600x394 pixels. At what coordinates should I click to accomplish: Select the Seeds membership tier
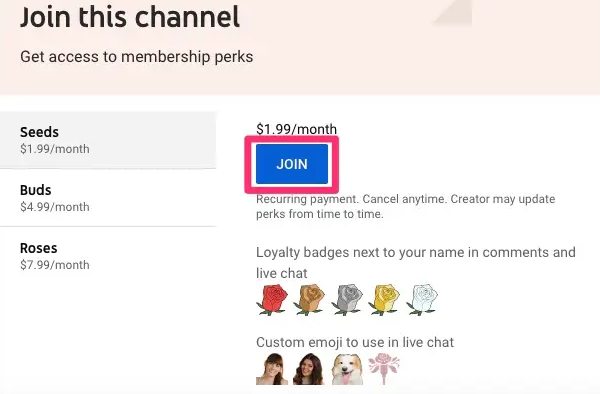[x=108, y=140]
